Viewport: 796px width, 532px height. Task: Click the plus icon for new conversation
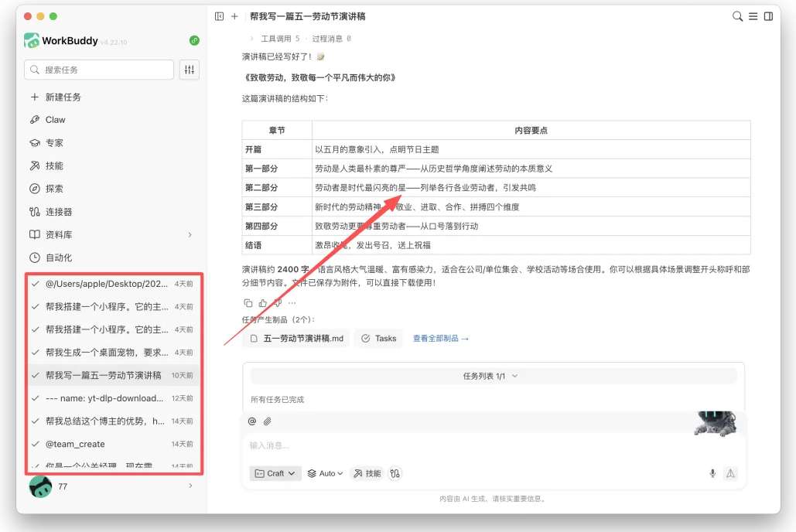234,16
